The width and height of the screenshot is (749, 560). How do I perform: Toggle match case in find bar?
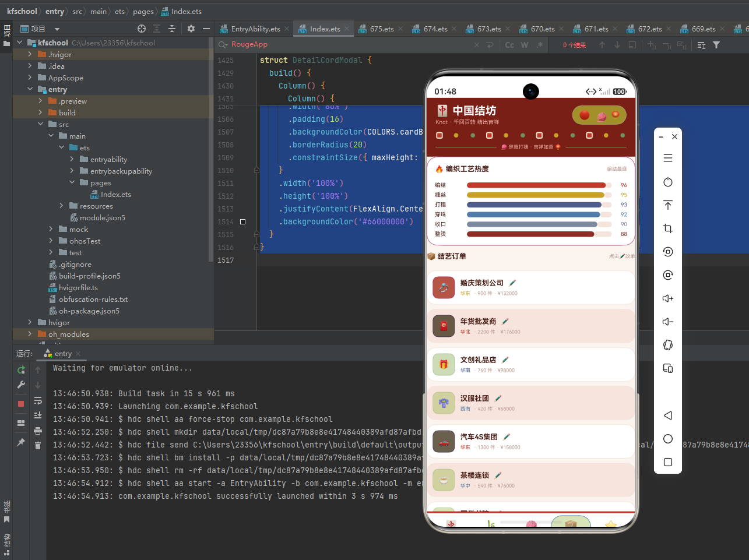pos(509,45)
